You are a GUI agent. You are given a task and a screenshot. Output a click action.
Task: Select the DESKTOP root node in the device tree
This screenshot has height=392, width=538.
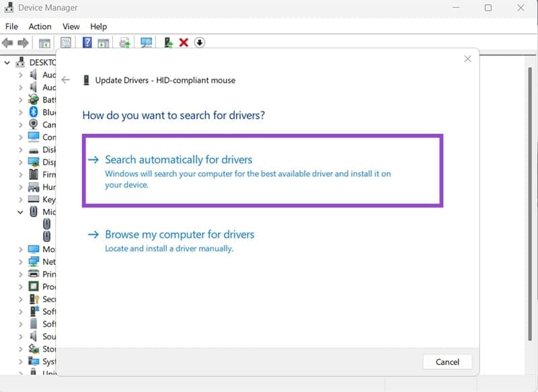[42, 63]
